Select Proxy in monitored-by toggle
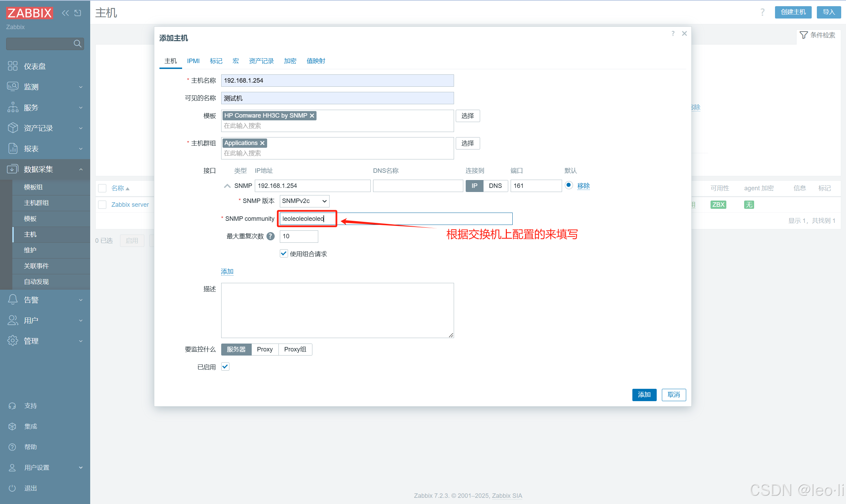Viewport: 846px width, 504px height. (265, 349)
